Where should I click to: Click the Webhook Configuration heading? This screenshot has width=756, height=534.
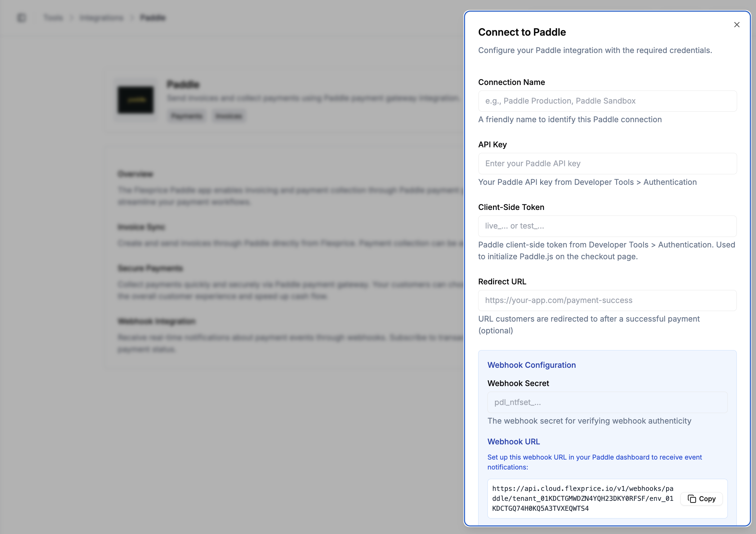(531, 365)
